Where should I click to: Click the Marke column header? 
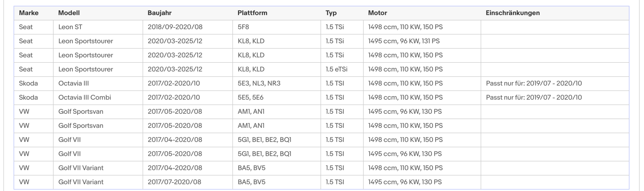pyautogui.click(x=34, y=13)
